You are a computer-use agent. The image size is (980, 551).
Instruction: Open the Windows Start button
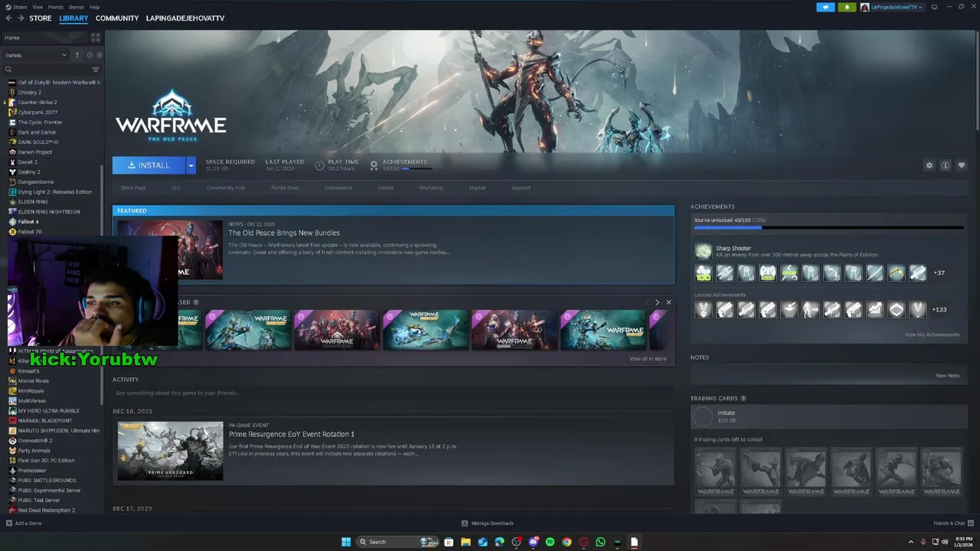346,542
